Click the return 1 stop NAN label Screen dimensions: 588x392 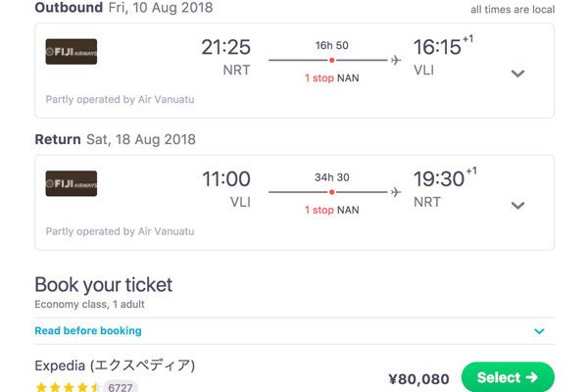tap(332, 210)
